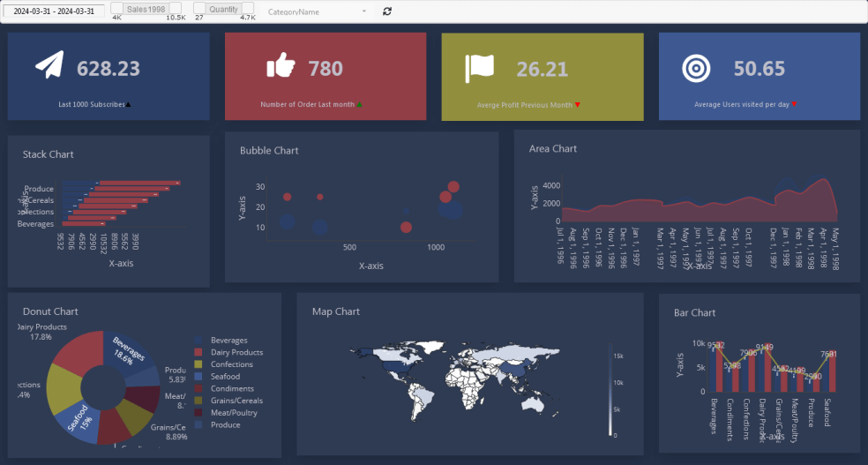868x465 pixels.
Task: Click Dairy Products 17.8% outside donut label
Action: [41, 332]
